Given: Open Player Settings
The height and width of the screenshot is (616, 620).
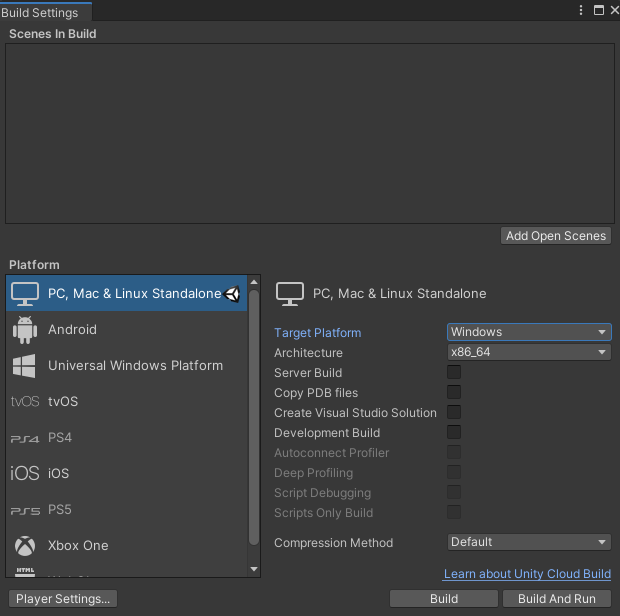Looking at the screenshot, I should (x=63, y=599).
